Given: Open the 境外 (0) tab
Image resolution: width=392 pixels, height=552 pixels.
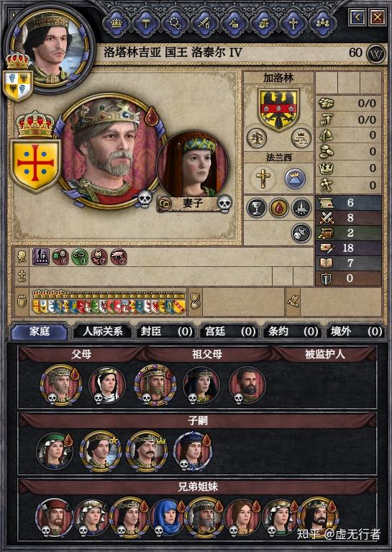Looking at the screenshot, I should [x=356, y=332].
